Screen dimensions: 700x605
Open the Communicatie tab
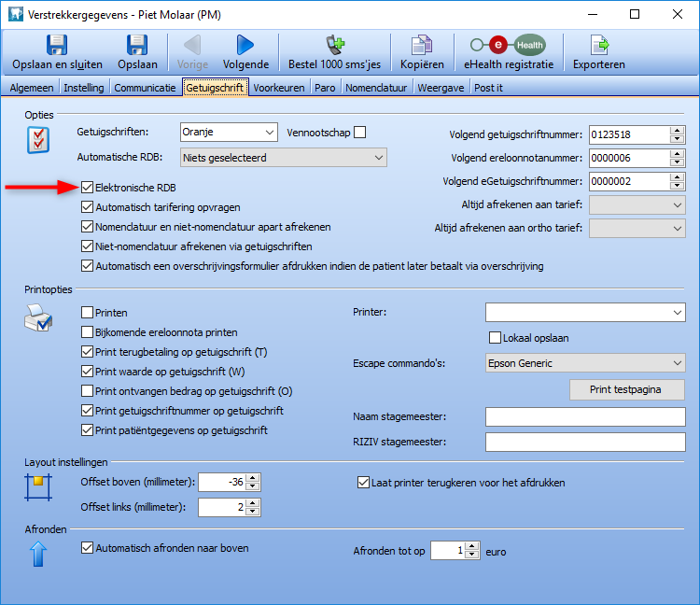coord(145,88)
